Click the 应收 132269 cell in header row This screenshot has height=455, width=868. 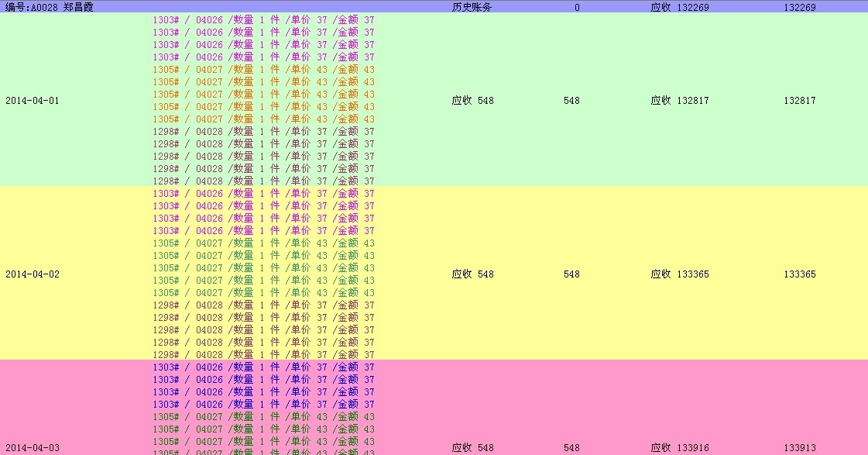pos(679,7)
